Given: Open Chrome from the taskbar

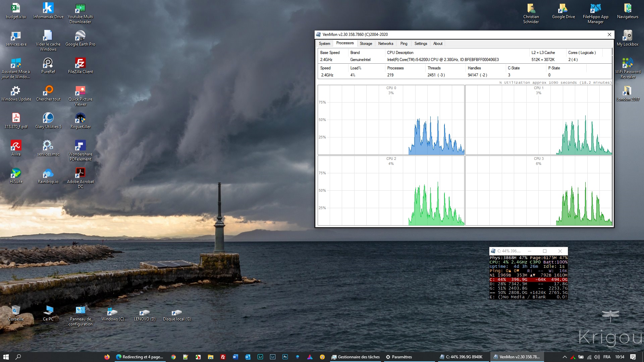Looking at the screenshot, I should tap(173, 357).
